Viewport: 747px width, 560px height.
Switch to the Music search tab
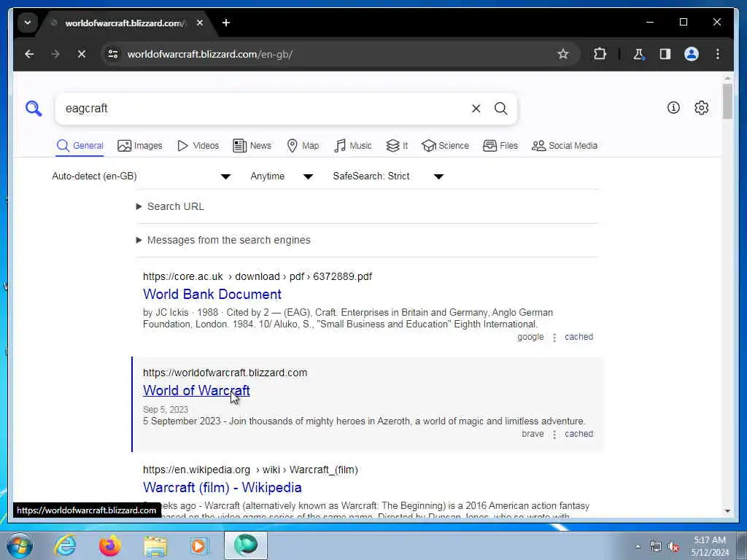click(353, 146)
